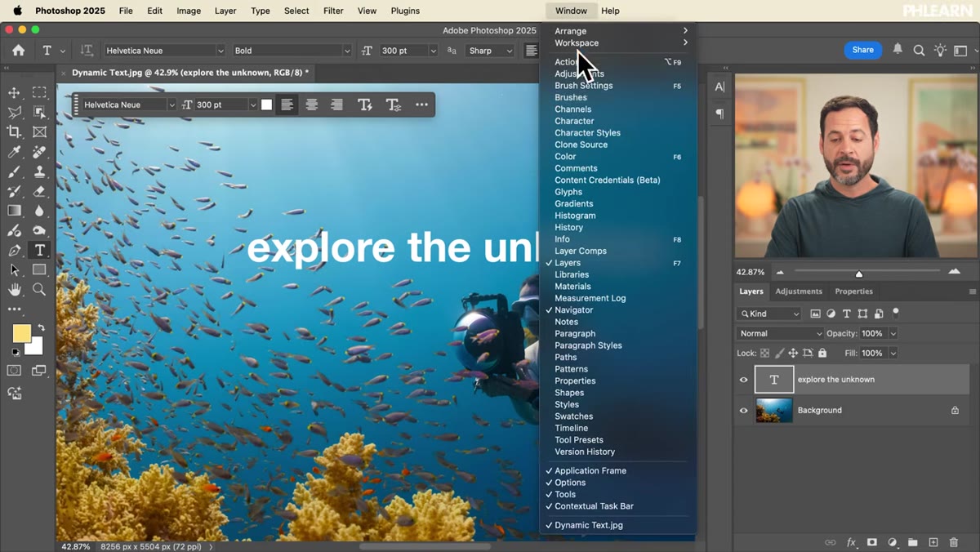Screen dimensions: 980x552
Task: Click the white text color swatch in task bar
Action: (266, 105)
